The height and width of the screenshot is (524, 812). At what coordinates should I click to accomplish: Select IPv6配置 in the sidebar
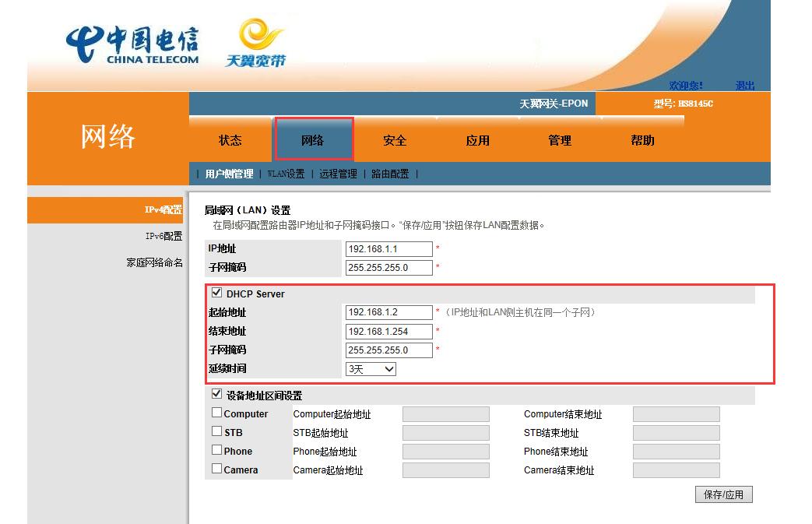(163, 235)
